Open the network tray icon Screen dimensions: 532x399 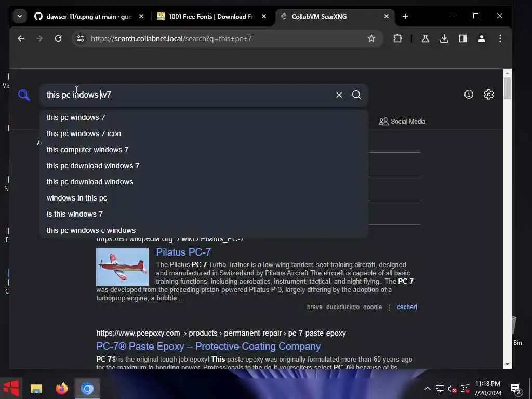[440, 389]
